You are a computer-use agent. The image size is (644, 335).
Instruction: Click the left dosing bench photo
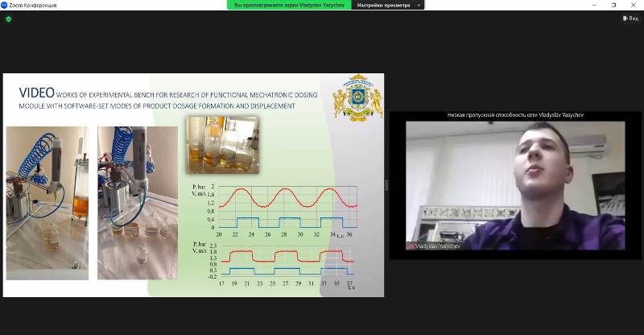point(47,203)
